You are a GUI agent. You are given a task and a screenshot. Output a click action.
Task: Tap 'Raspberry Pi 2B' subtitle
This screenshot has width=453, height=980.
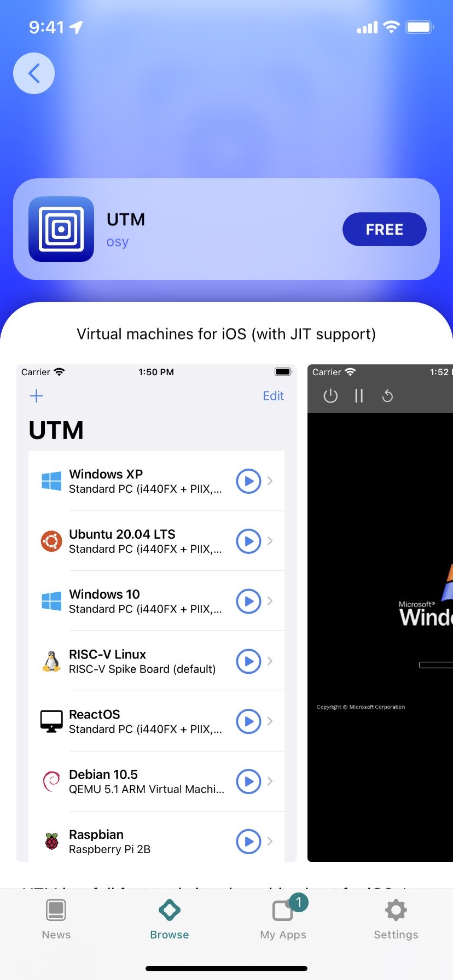point(109,849)
